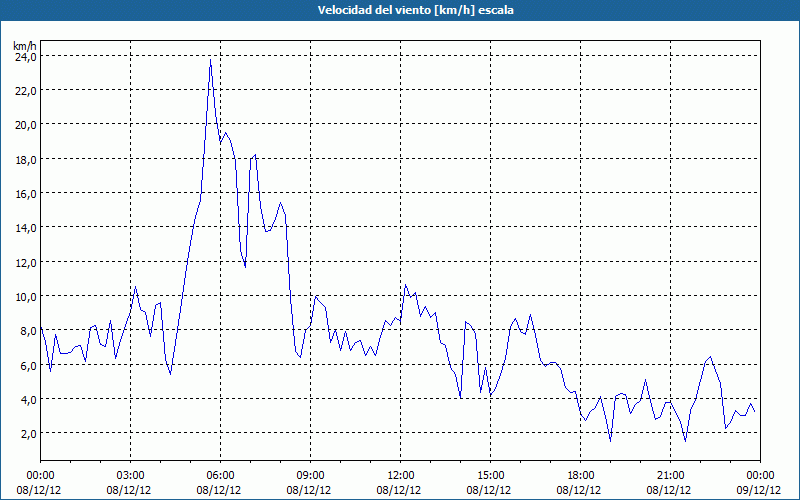Click the '15:00' x-axis label
The height and width of the screenshot is (500, 800).
point(490,476)
